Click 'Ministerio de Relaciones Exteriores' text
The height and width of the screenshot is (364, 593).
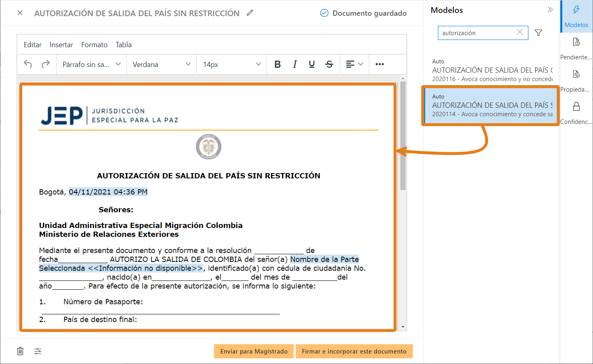click(x=109, y=234)
